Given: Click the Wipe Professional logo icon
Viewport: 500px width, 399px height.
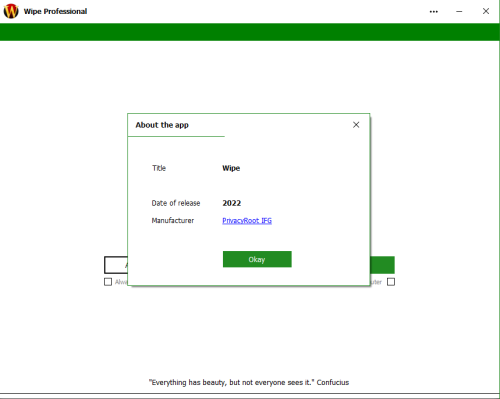Looking at the screenshot, I should point(11,11).
